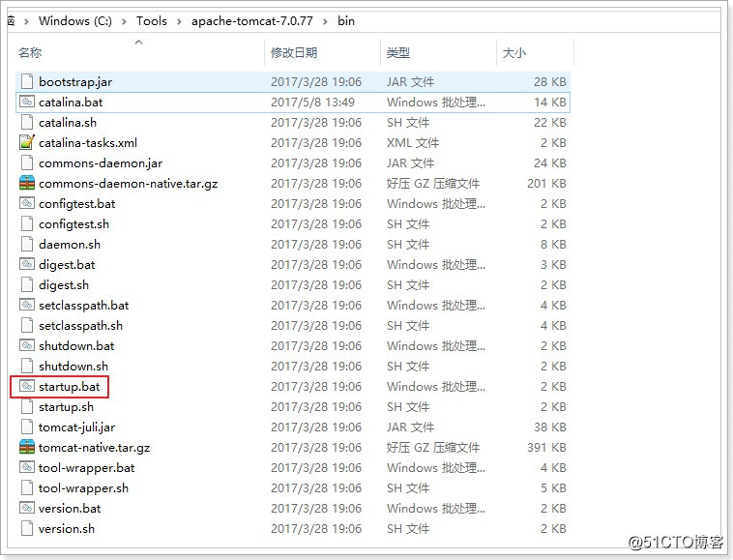Expand the chevron after Windows (C:)
The height and width of the screenshot is (560, 733).
pyautogui.click(x=124, y=21)
